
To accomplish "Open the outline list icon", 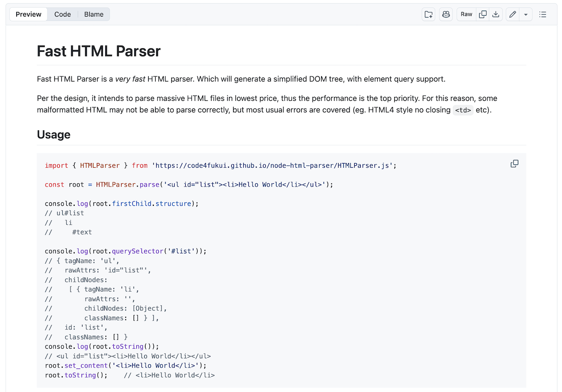I will point(543,14).
